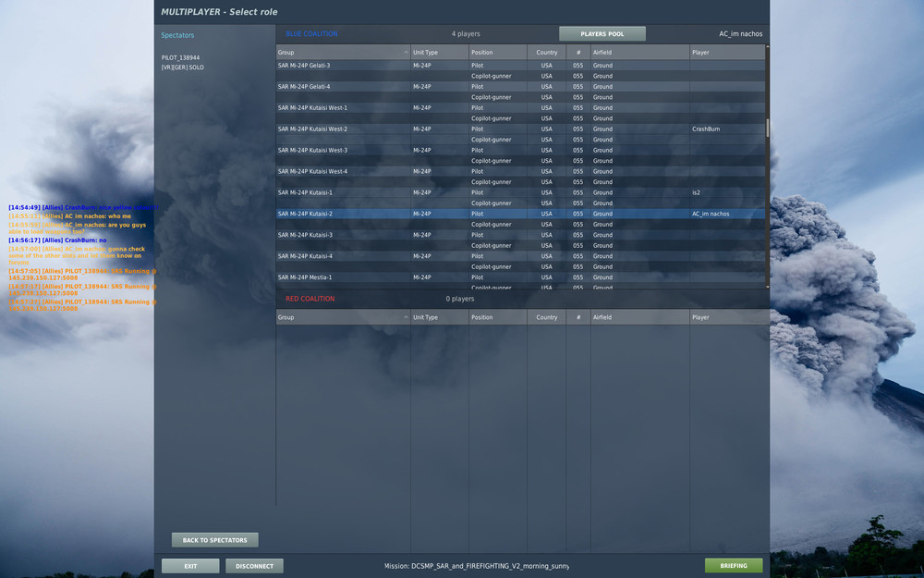This screenshot has height=578, width=924.
Task: Sort blue coalition by Airfield header
Action: point(640,53)
